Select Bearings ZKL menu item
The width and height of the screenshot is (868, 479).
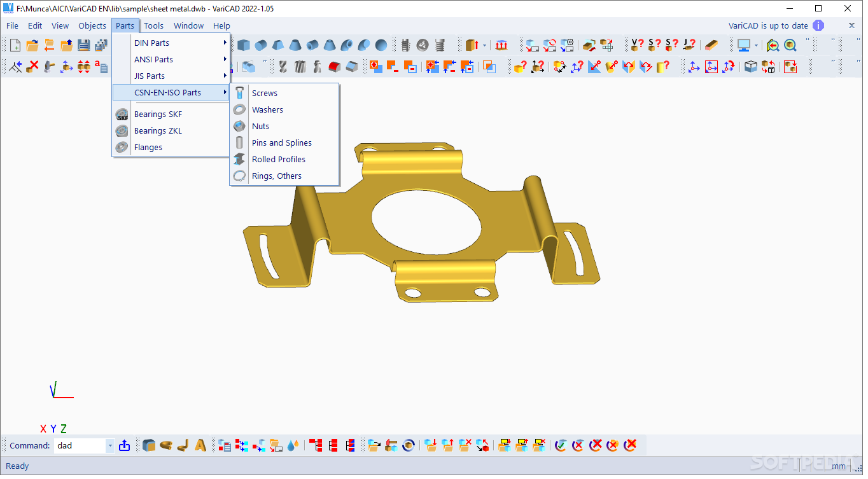click(x=171, y=130)
